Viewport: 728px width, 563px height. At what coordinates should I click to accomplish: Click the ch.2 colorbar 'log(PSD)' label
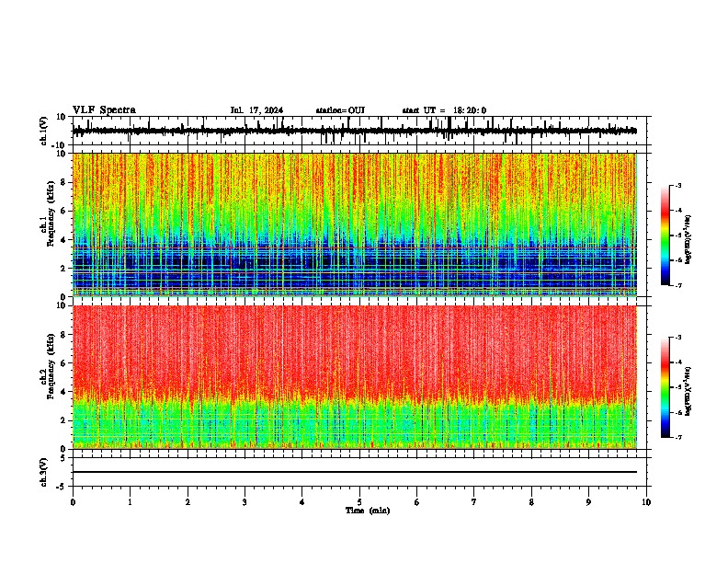pos(688,392)
